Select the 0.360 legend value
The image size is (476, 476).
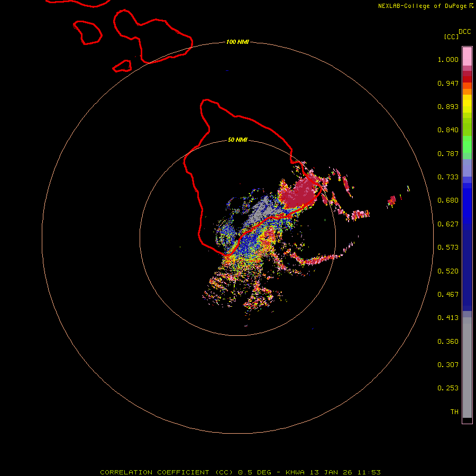click(x=448, y=342)
